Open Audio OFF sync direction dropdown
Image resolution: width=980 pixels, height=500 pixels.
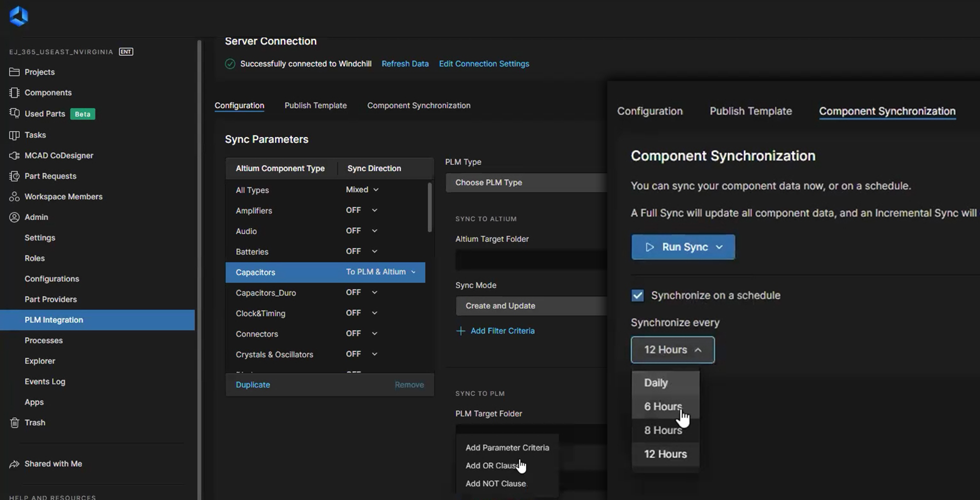(x=361, y=231)
